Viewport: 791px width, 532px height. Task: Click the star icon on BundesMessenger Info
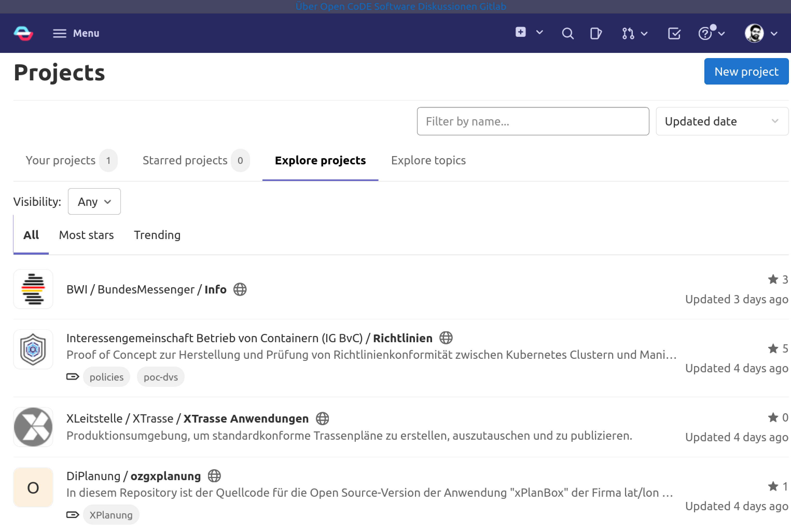(x=773, y=279)
